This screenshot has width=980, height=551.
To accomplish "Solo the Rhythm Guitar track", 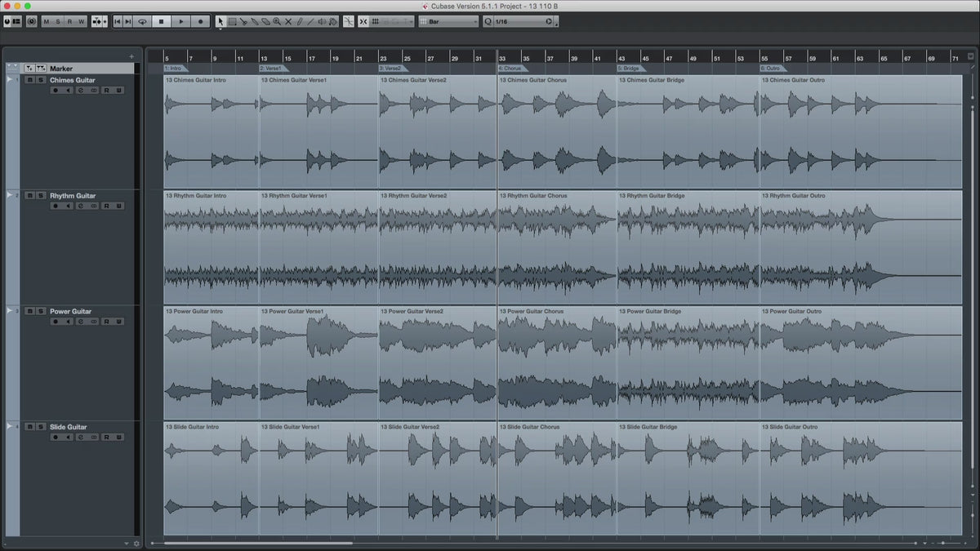I will (x=41, y=196).
